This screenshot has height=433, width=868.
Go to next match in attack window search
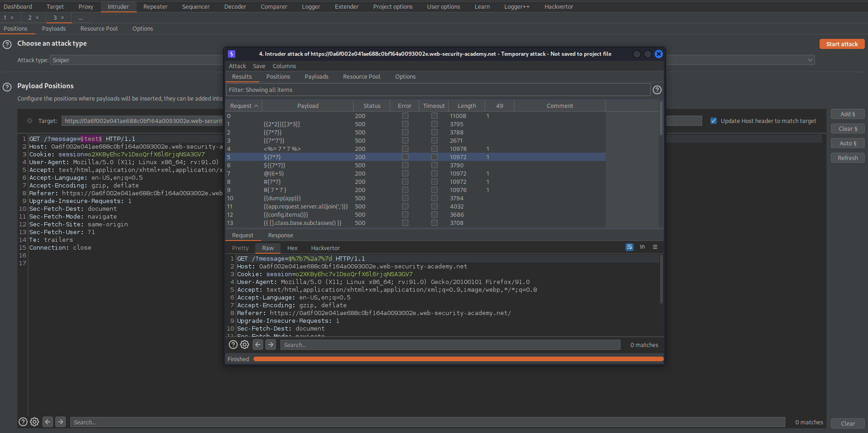[271, 345]
